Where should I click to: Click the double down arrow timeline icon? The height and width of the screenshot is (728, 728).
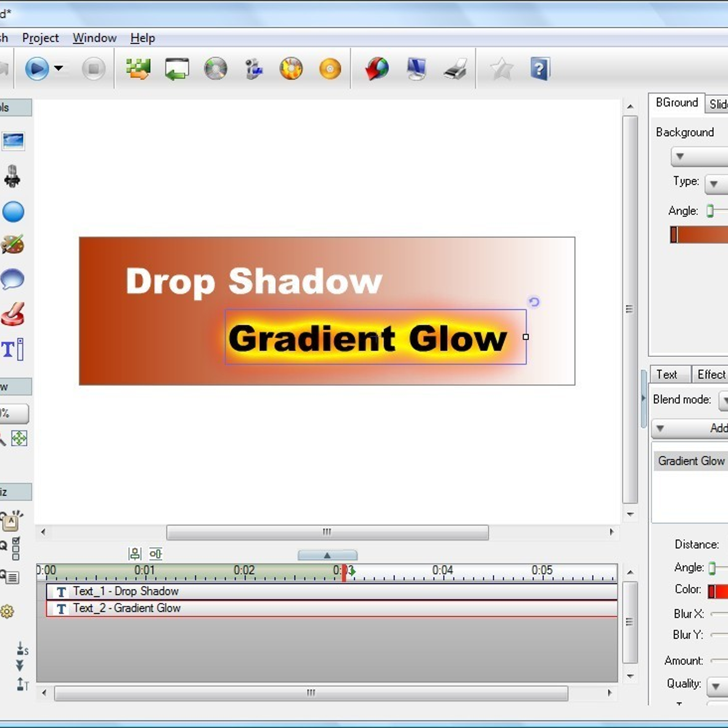point(20,666)
